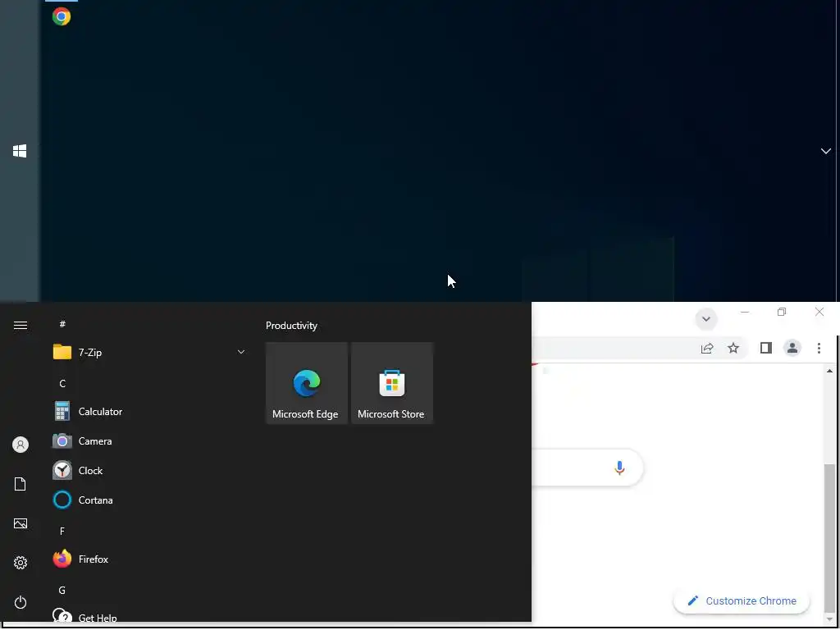Jump to letter section G
Viewport: 840px width, 630px height.
[62, 591]
